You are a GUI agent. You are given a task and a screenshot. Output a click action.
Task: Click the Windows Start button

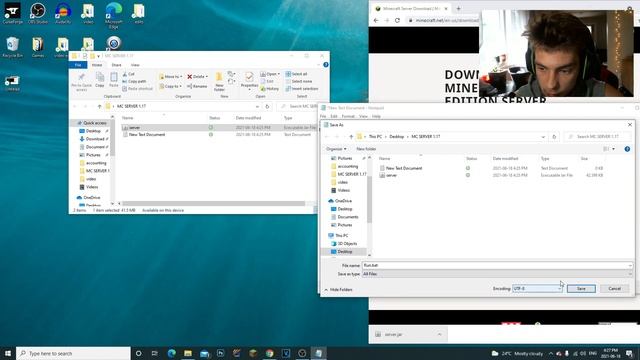(7, 353)
